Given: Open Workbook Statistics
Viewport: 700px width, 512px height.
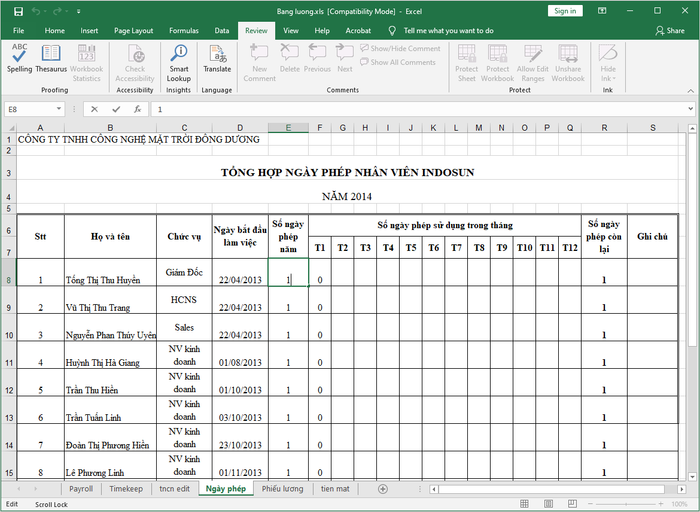Looking at the screenshot, I should coord(87,63).
